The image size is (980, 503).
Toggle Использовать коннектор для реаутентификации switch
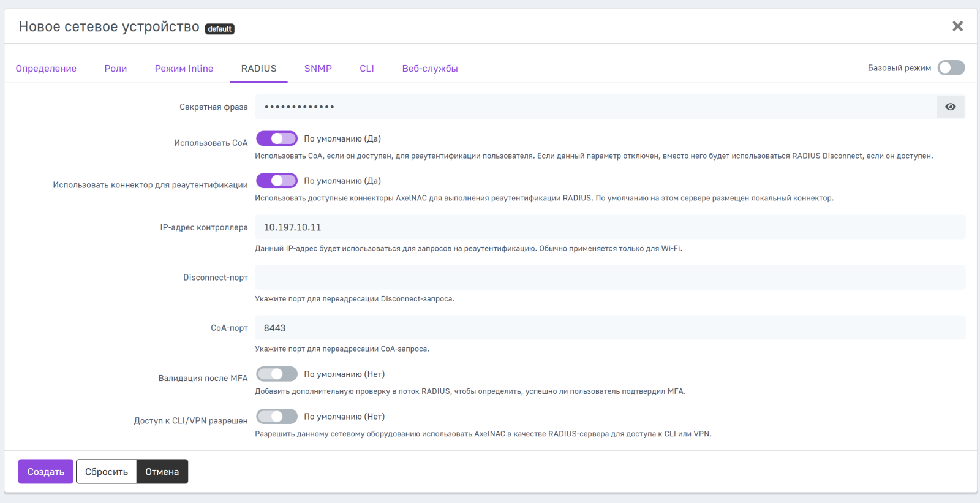tap(277, 181)
